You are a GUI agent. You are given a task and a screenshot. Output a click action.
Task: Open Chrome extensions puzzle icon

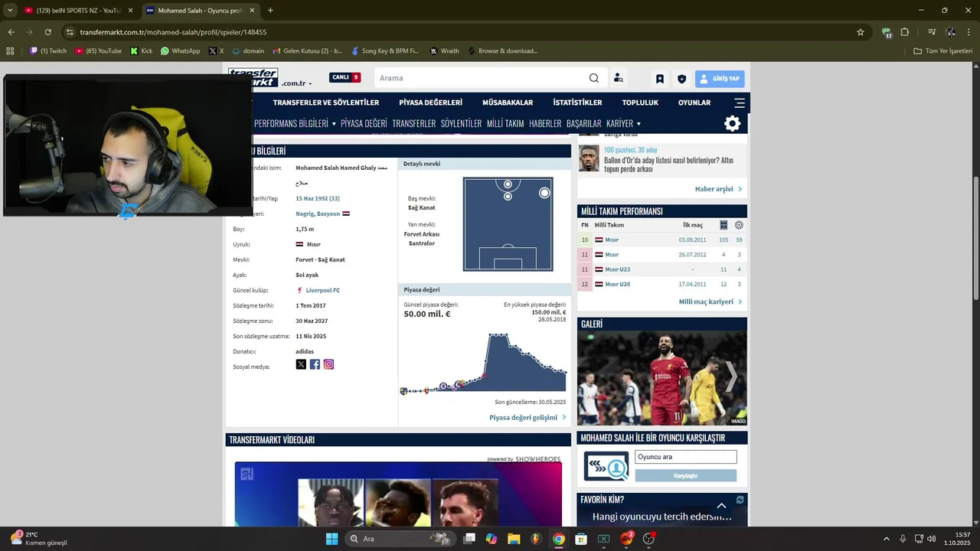pos(905,32)
